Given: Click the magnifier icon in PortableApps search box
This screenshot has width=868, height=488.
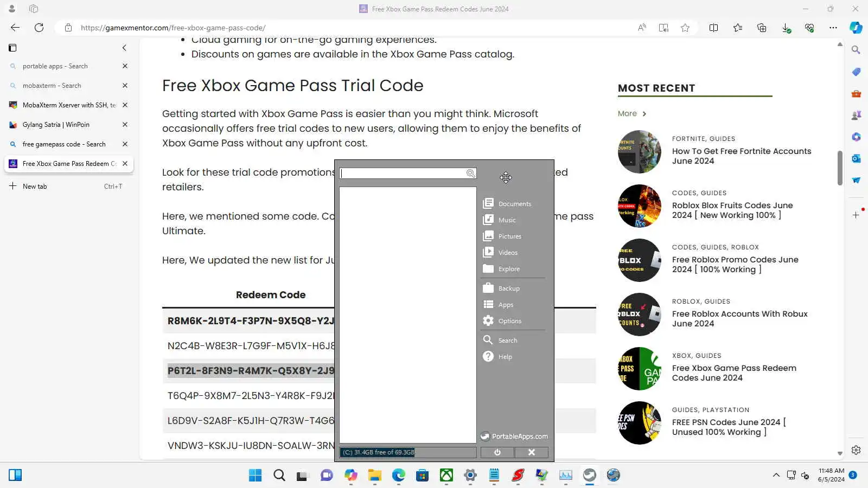Looking at the screenshot, I should pos(470,173).
